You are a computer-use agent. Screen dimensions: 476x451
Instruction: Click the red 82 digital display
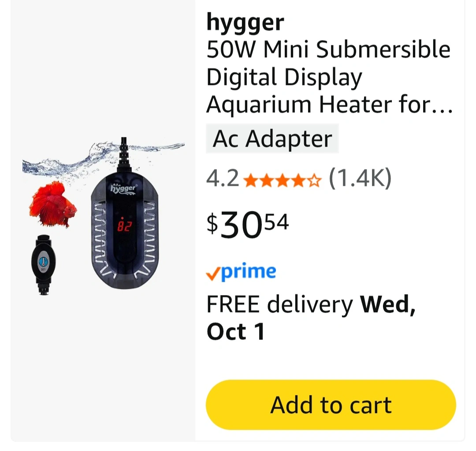(x=124, y=225)
